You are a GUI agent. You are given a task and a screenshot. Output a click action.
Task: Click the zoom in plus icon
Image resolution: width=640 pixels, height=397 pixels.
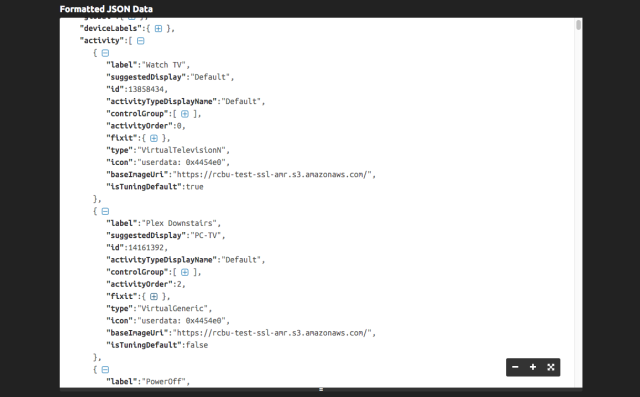533,367
